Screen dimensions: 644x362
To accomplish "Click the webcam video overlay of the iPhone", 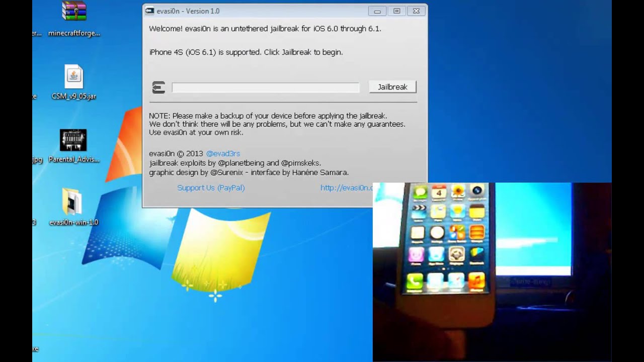I will (x=492, y=272).
